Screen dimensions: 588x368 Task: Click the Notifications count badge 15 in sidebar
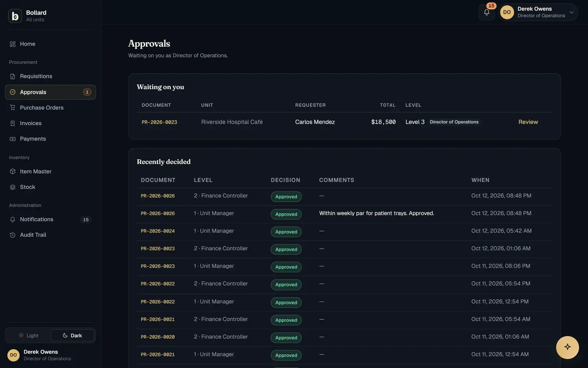pos(86,220)
